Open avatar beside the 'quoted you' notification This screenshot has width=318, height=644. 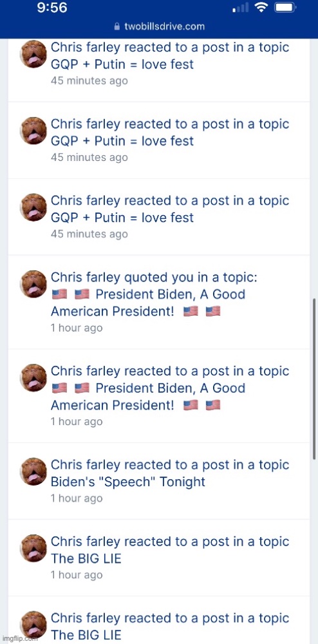(x=33, y=284)
